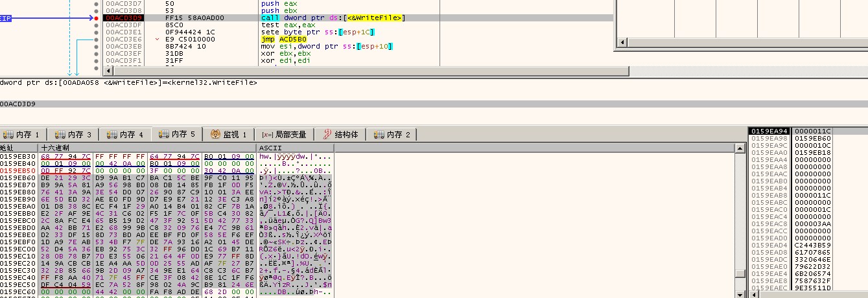Click the 结构体 tab icon
Screen dimensions: 868x298
(327, 135)
